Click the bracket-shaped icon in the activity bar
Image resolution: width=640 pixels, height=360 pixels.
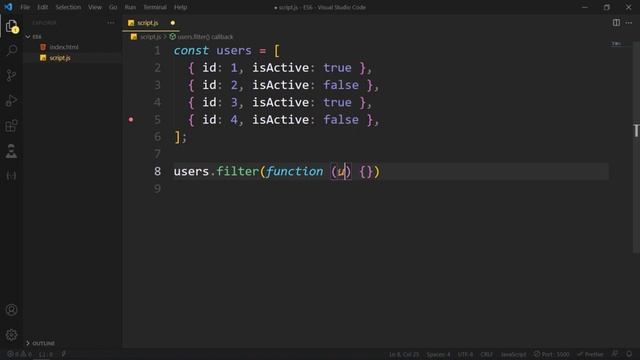[x=11, y=176]
